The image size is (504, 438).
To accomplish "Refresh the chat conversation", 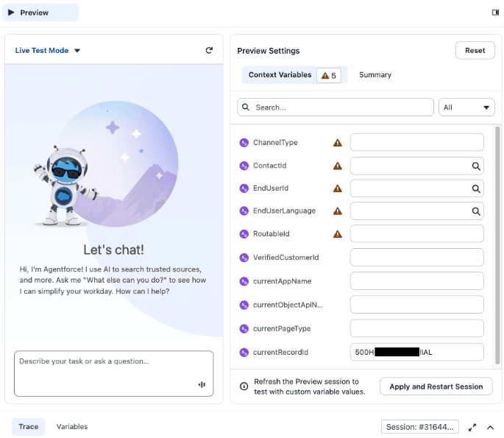I will (x=209, y=50).
